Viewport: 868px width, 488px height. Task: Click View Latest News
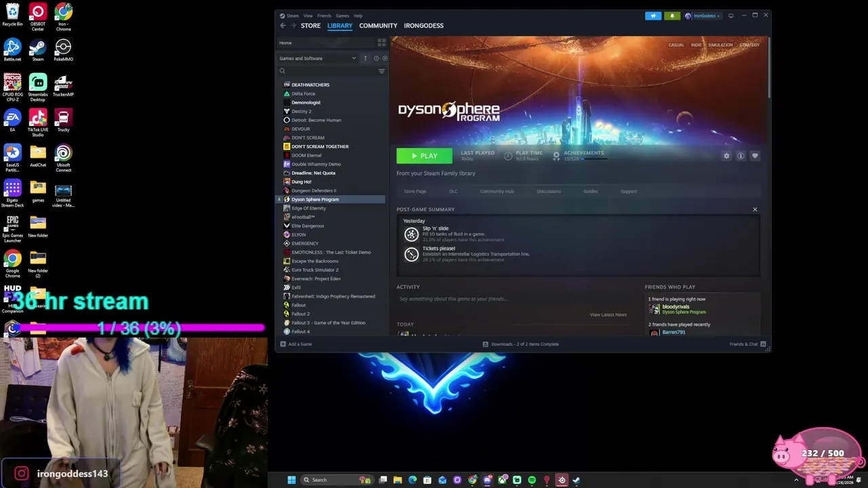pos(608,314)
